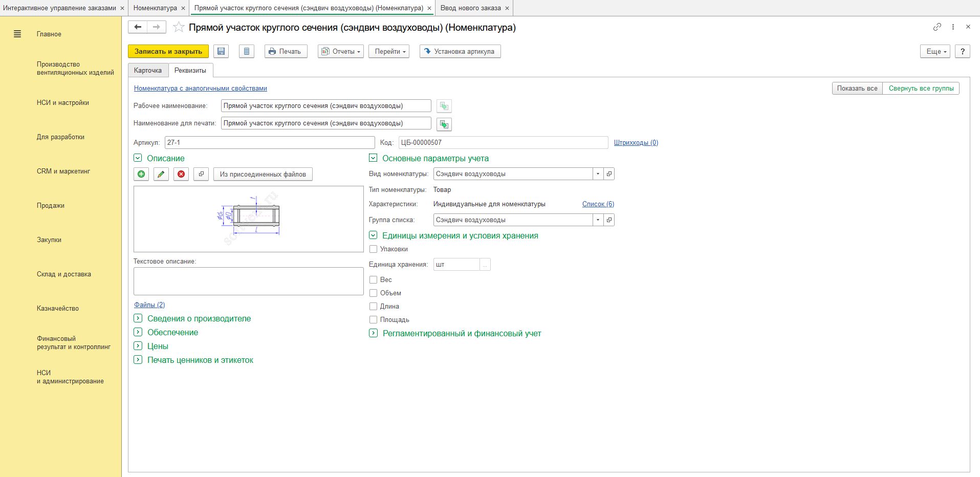The height and width of the screenshot is (477, 980).
Task: Expand the Цены group
Action: (x=138, y=346)
